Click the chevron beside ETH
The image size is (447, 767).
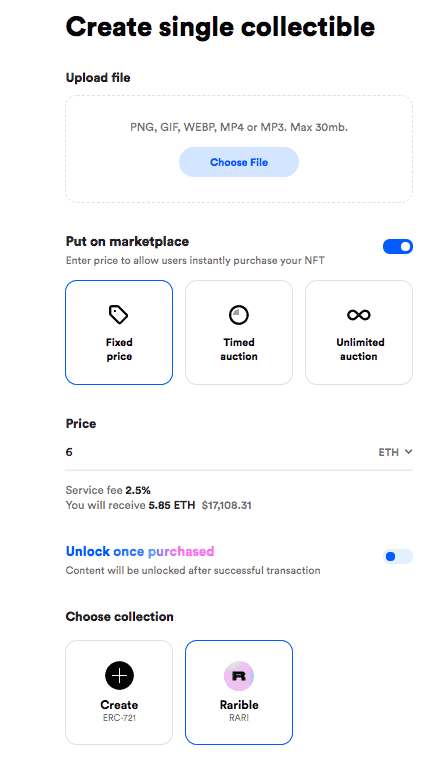[408, 451]
